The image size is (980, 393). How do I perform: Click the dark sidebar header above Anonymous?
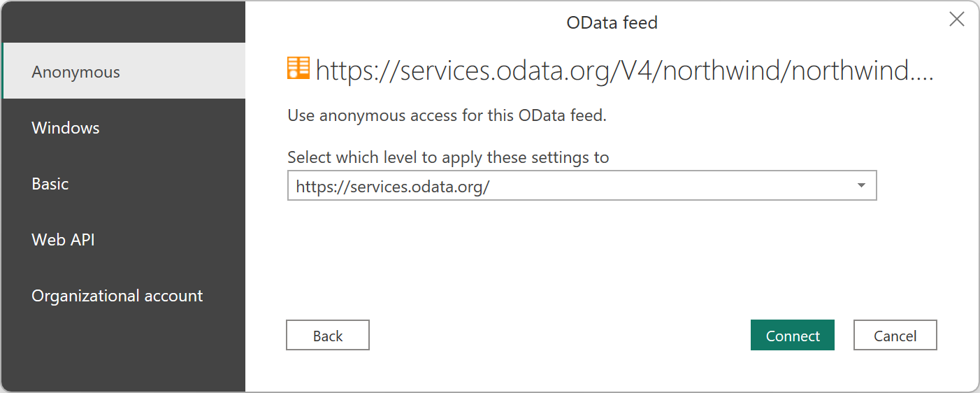[123, 22]
